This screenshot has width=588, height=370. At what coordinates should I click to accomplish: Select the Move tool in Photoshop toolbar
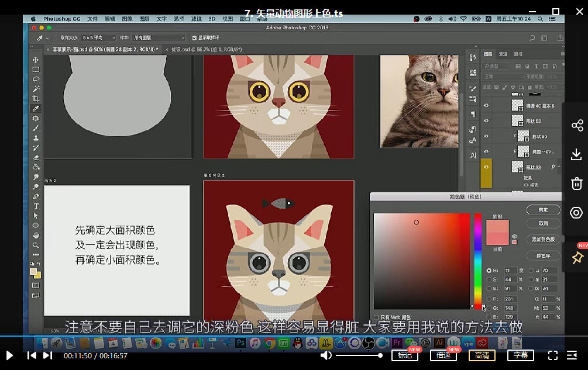tap(36, 60)
